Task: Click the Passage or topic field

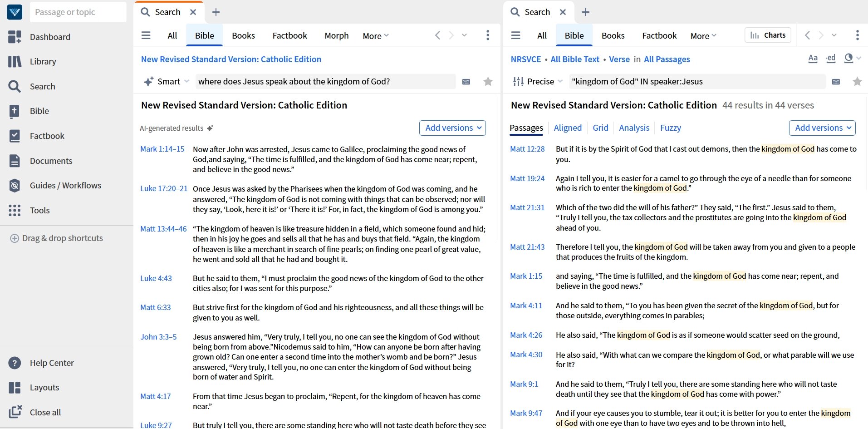Action: click(x=78, y=12)
